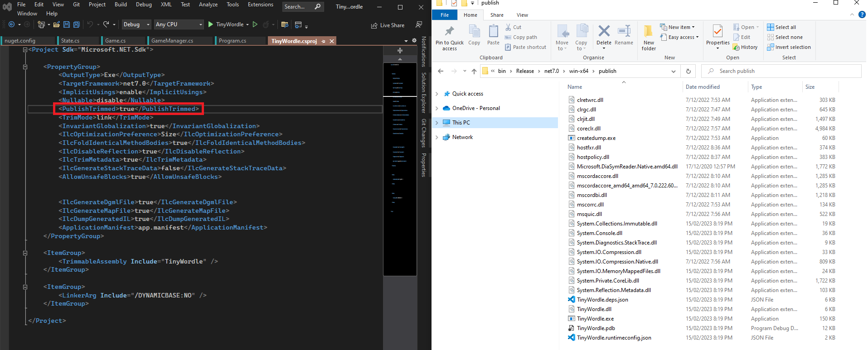Open the Analyze menu
The height and width of the screenshot is (350, 868).
[208, 5]
